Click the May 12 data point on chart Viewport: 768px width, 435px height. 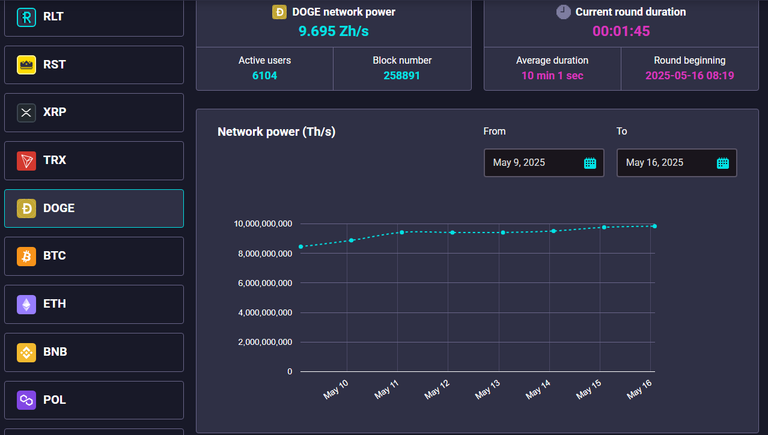click(452, 233)
